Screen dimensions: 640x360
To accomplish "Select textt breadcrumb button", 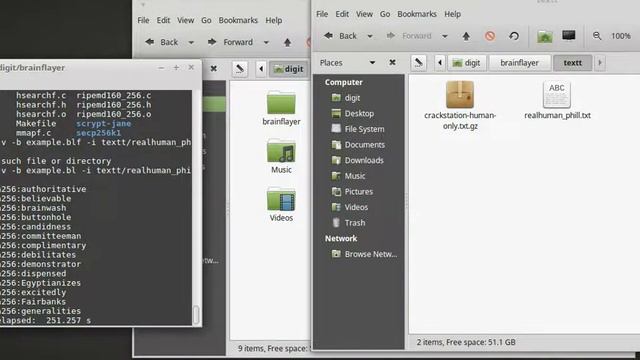I will click(x=572, y=63).
